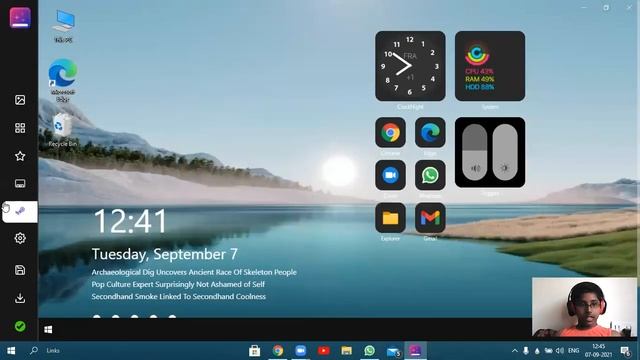
Task: Click the CPU RAM HDD system widget
Action: tap(490, 66)
